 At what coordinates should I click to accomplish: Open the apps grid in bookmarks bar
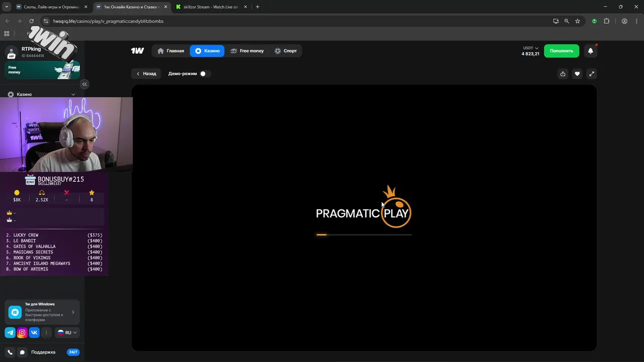pos(7,33)
